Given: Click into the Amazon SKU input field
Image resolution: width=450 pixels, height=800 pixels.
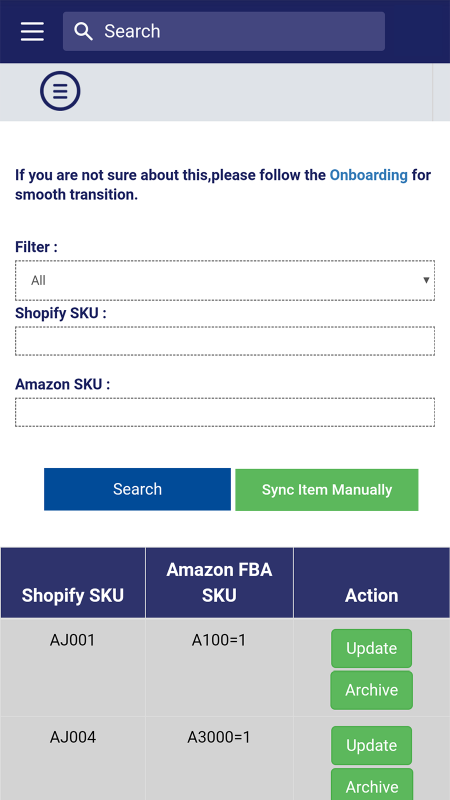Looking at the screenshot, I should click(x=224, y=412).
